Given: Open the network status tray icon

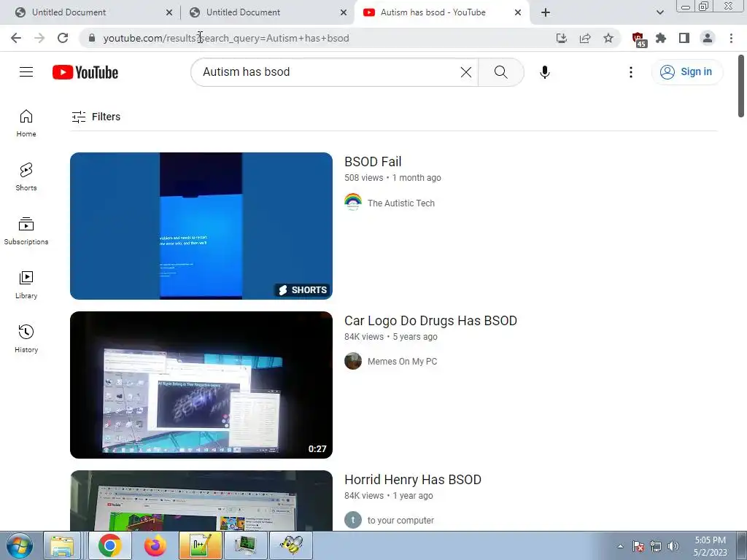Looking at the screenshot, I should coord(656,546).
